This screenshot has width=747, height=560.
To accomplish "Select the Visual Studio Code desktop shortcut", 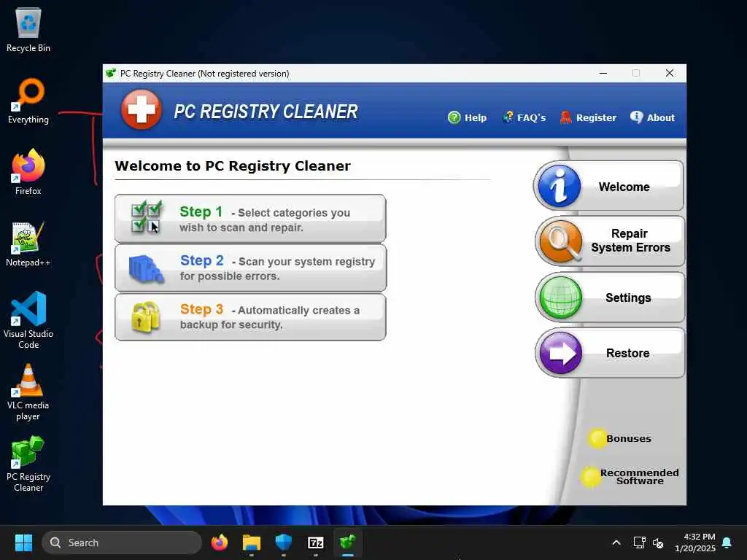I will click(x=28, y=320).
